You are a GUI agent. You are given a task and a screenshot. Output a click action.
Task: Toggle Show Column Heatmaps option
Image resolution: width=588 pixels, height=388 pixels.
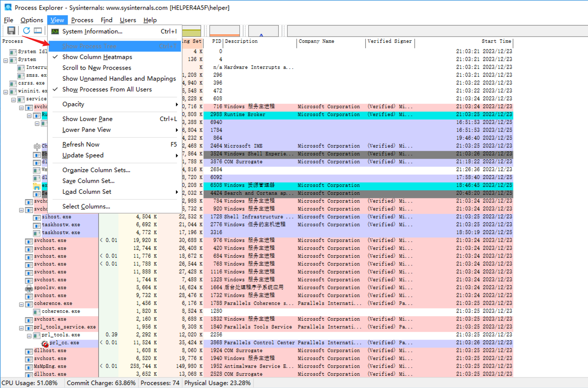97,57
